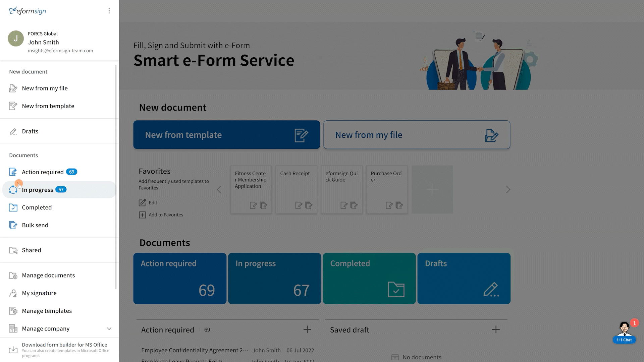Screen dimensions: 644x362
Task: Expand Saved draft list with plus
Action: (x=496, y=329)
